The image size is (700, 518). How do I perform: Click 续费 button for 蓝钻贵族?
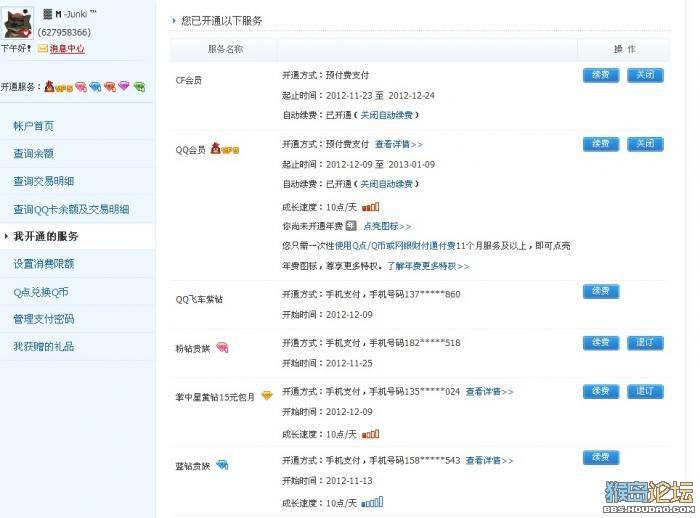(601, 458)
